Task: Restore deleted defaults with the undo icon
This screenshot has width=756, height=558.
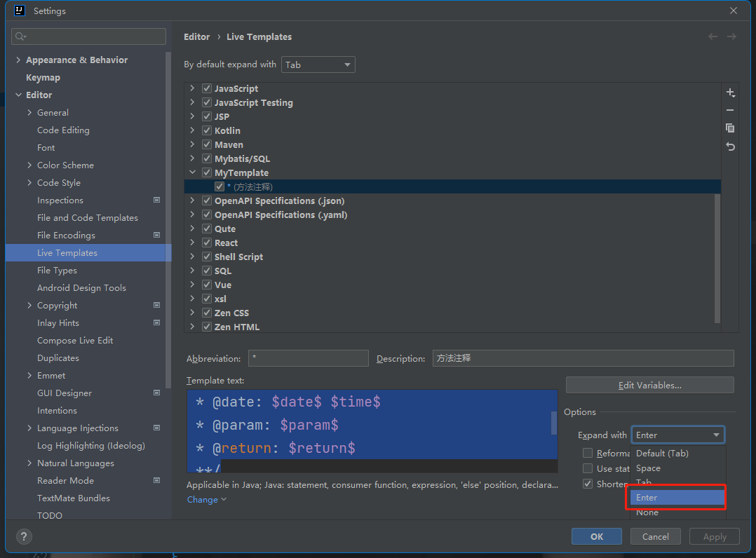Action: [731, 147]
